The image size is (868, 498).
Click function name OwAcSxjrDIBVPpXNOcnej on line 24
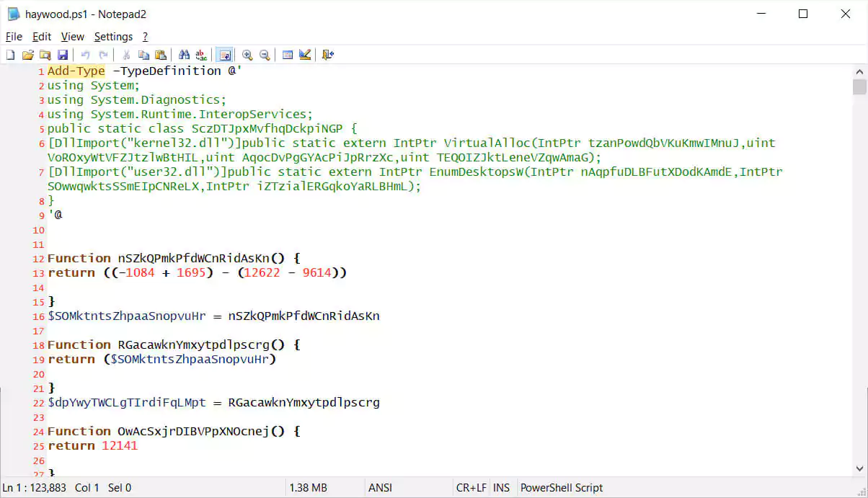(195, 431)
